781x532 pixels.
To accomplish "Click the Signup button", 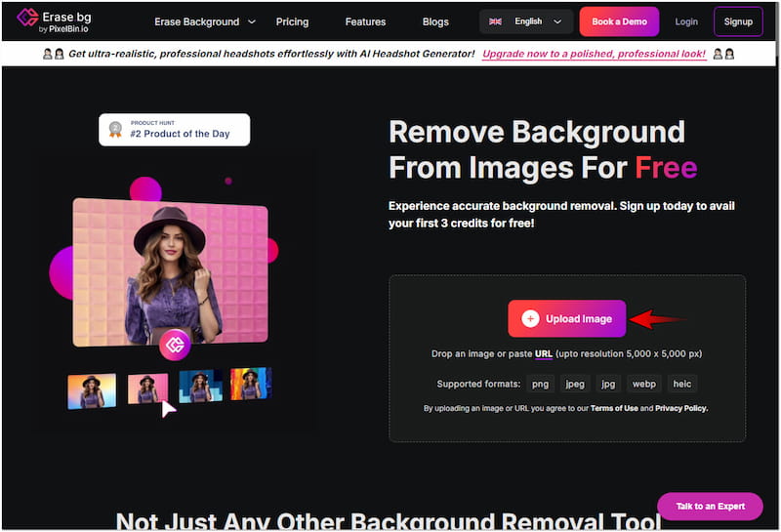I will (738, 21).
